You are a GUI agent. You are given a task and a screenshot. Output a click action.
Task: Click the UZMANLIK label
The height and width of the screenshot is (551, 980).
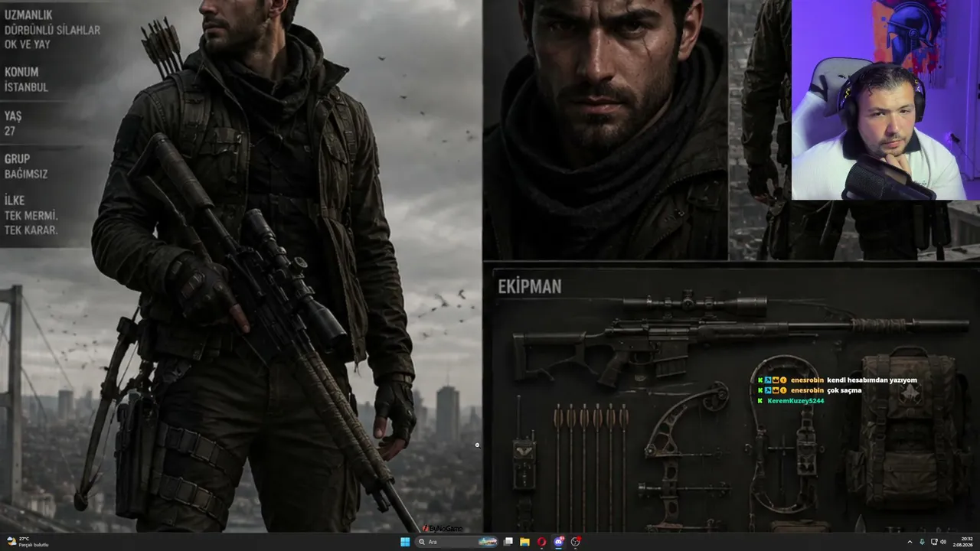pyautogui.click(x=28, y=15)
